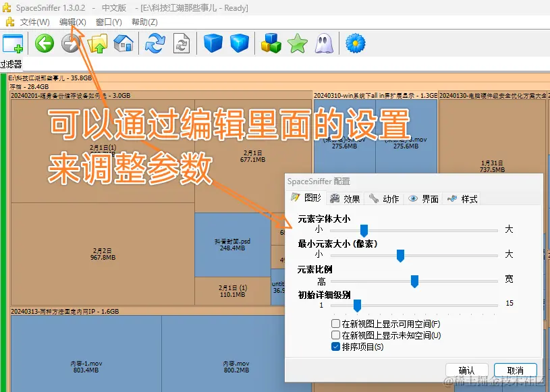
Task: Open the 编辑(X) menu
Action: [73, 22]
